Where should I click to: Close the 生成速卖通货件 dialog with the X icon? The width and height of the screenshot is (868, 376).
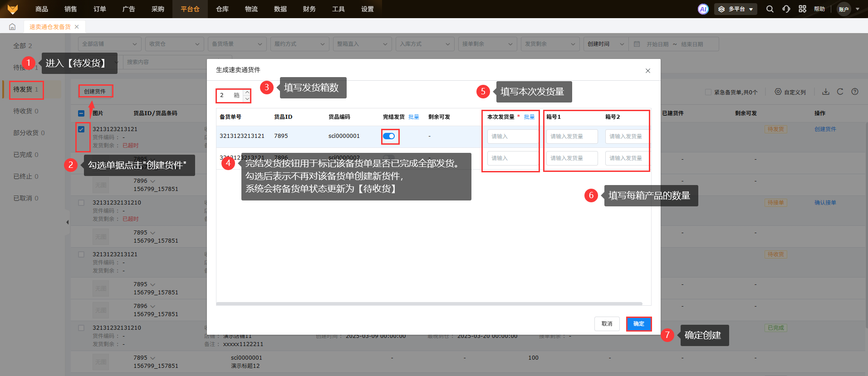[647, 71]
